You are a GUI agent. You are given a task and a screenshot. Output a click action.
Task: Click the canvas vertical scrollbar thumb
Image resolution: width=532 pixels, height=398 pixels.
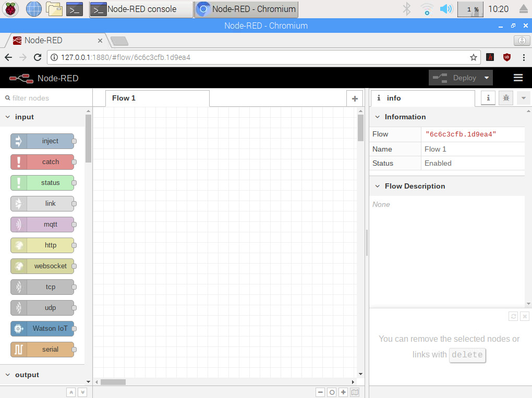(360, 128)
